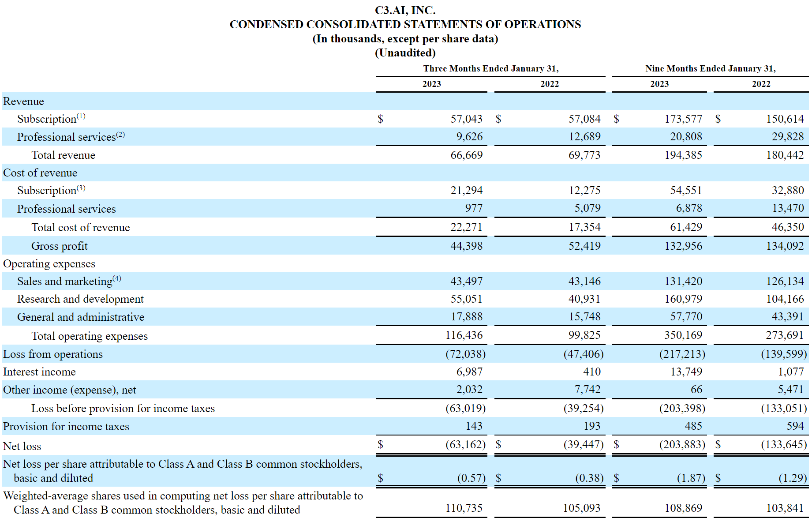Click 'Total cost of revenue' label
812x518 pixels.
click(x=81, y=228)
